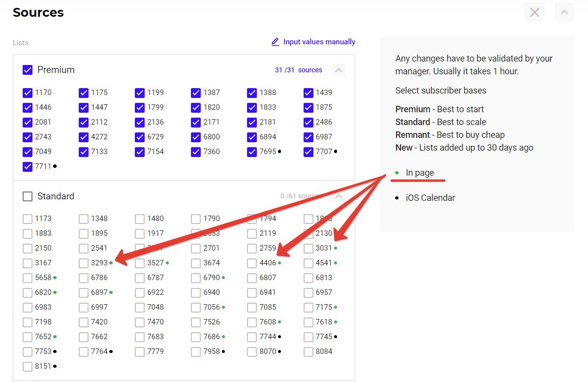Check the Standard group checkbox
This screenshot has height=382, width=588.
coord(28,196)
